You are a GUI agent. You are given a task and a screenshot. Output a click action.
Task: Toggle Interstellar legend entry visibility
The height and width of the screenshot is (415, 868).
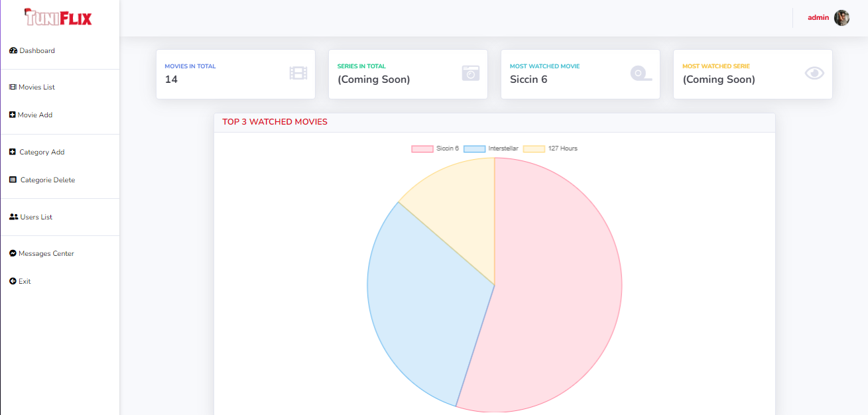coord(491,148)
